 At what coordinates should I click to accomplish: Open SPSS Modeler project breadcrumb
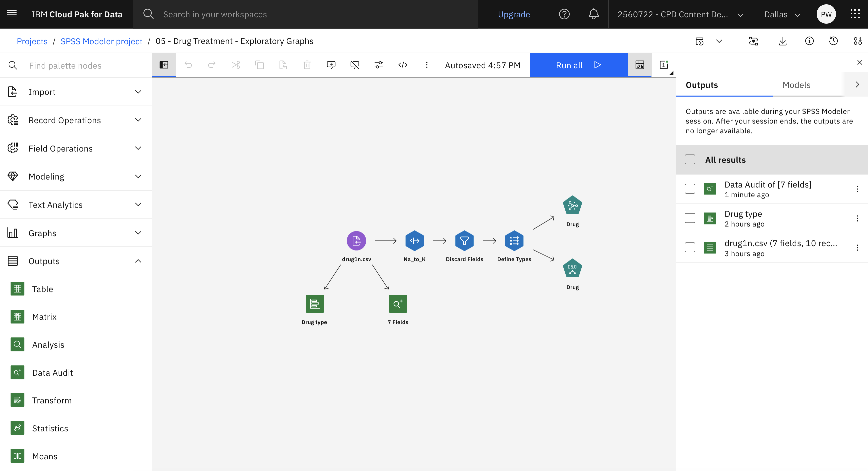pyautogui.click(x=101, y=41)
